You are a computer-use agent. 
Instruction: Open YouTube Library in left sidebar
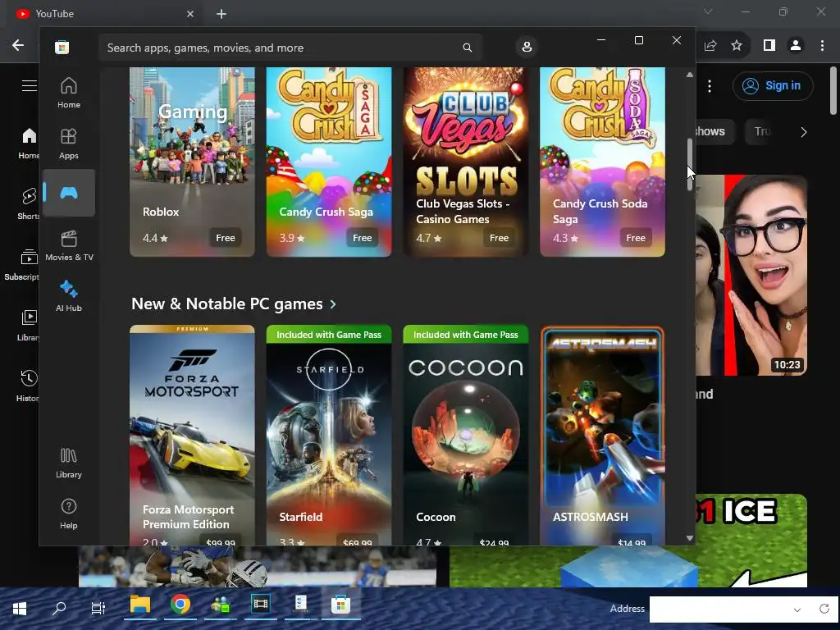(29, 325)
